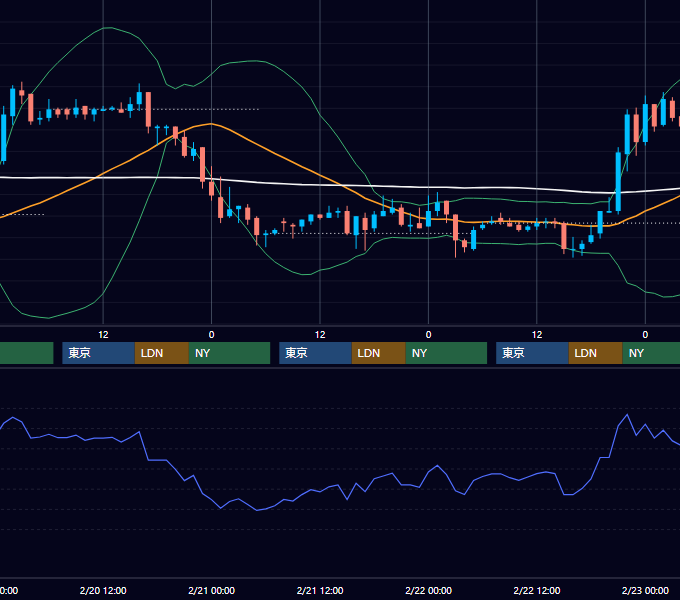This screenshot has width=680, height=600.
Task: Click hour label 12 above the 2/22 東京 block
Action: 537,335
